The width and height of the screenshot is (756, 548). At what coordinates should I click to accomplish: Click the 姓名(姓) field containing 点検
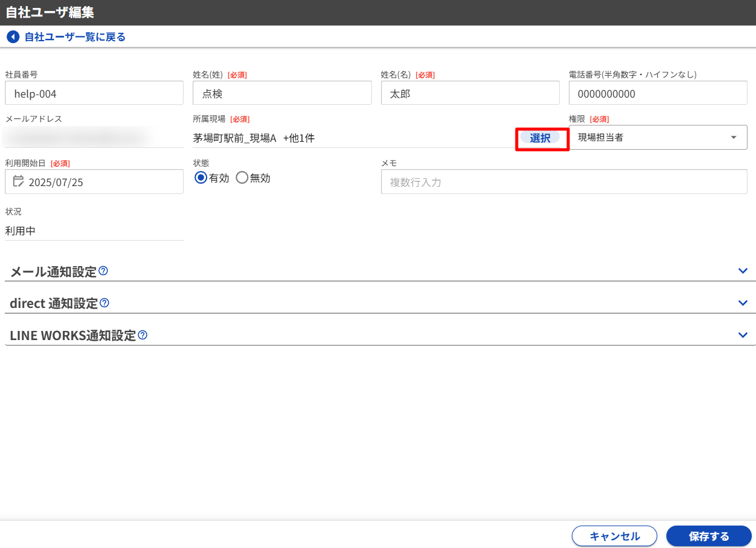pos(282,93)
